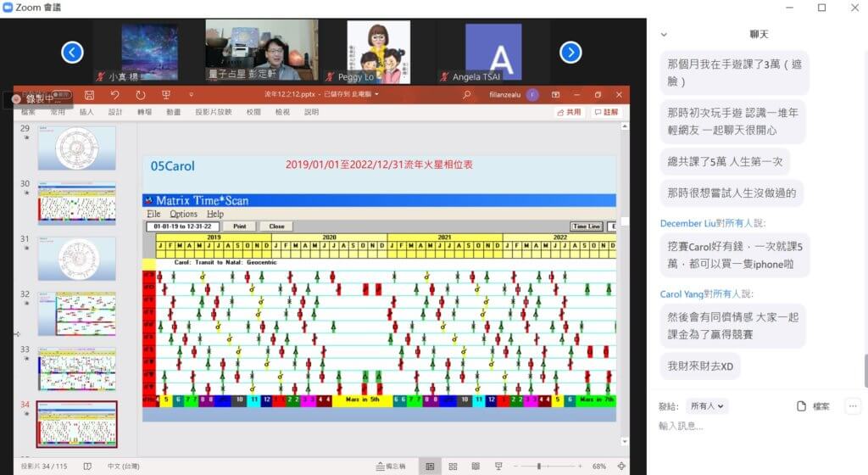This screenshot has width=868, height=475.
Task: Click the 68% zoom level
Action: pyautogui.click(x=599, y=467)
